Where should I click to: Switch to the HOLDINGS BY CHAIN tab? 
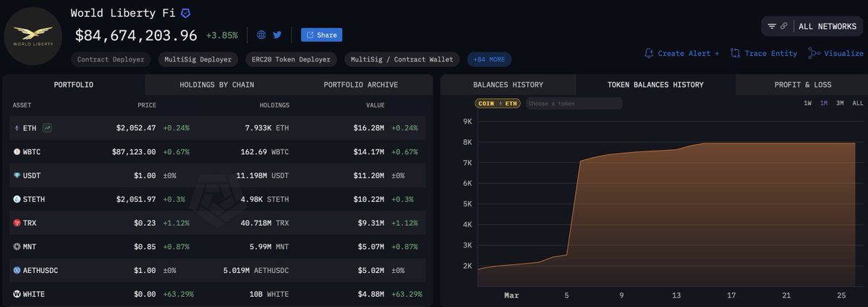216,85
